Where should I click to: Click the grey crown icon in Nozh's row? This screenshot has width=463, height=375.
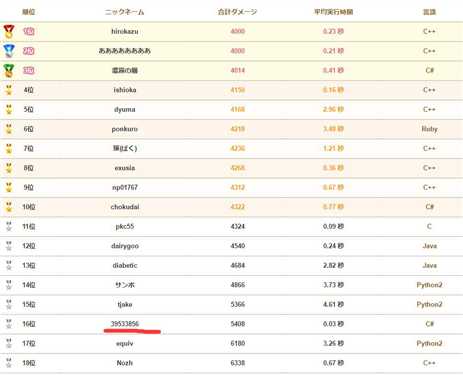[9, 363]
